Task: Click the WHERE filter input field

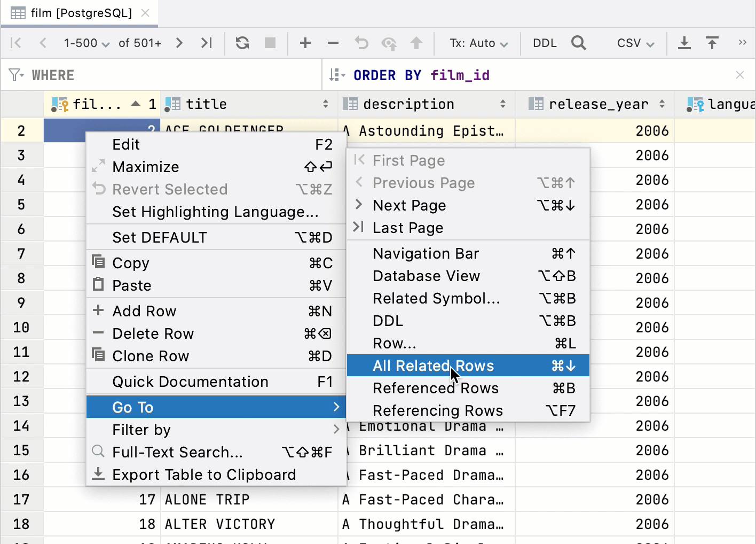Action: pyautogui.click(x=160, y=75)
